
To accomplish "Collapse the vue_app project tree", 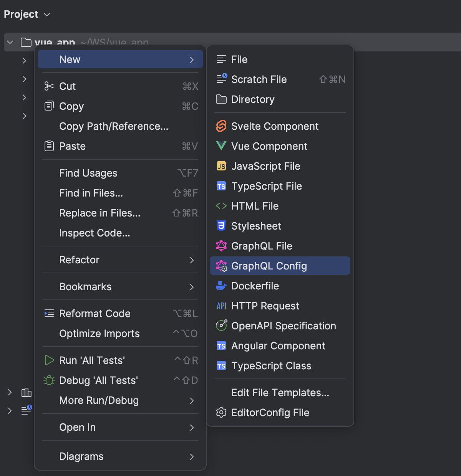I will pyautogui.click(x=10, y=42).
